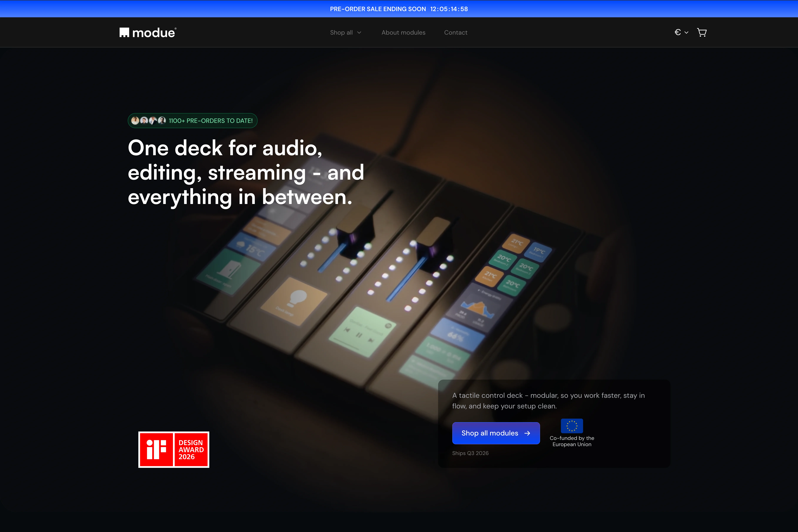Click the 'One deck for audio' headline
This screenshot has height=532, width=798.
(246, 172)
